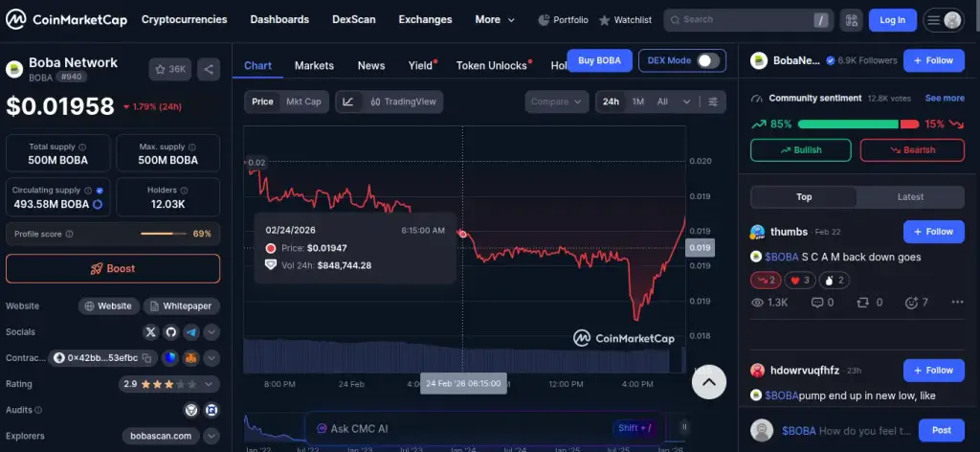
Task: Open the Watchlist star link
Action: [x=625, y=20]
